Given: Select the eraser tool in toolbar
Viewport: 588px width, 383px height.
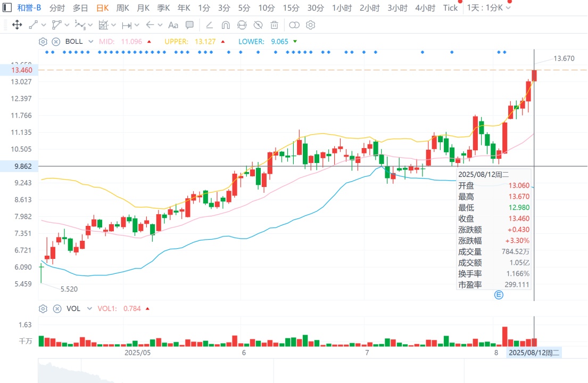Looking at the screenshot, I should tap(209, 25).
